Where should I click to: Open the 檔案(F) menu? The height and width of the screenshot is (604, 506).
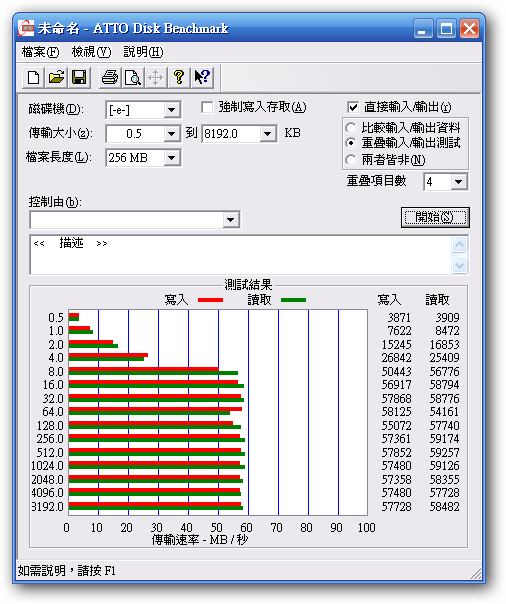click(x=40, y=52)
